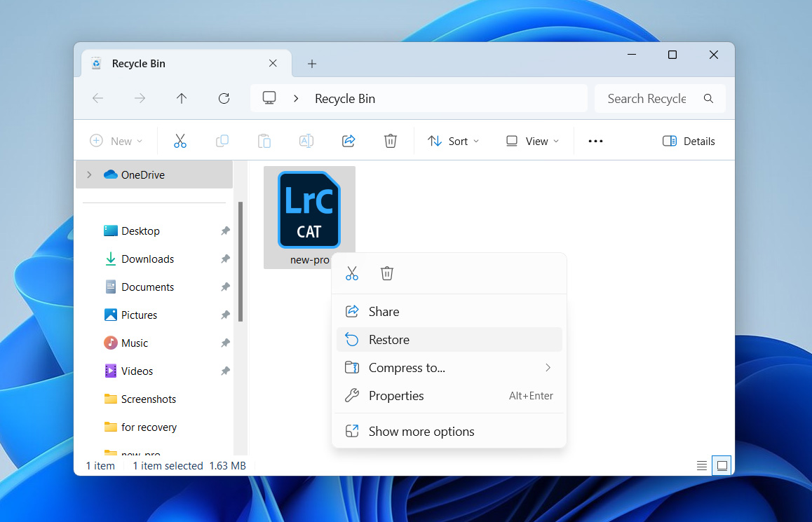Screen dimensions: 812x522
Task: Click the address bar chevron before Recycle Bin
Action: pyautogui.click(x=296, y=98)
